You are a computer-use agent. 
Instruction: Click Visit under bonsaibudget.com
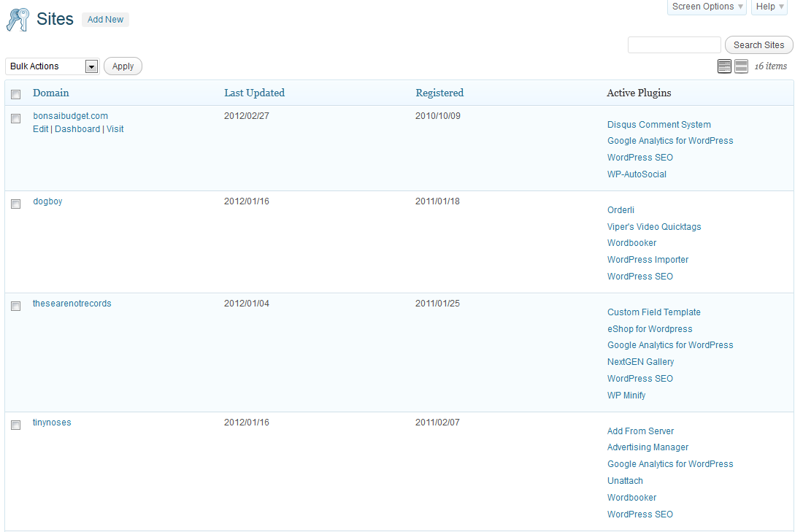[115, 129]
